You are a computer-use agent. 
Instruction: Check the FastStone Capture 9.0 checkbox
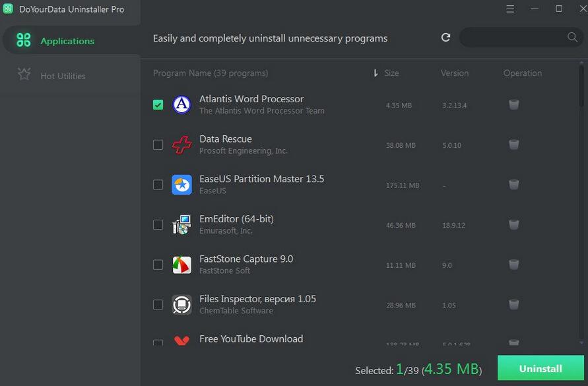(x=158, y=265)
